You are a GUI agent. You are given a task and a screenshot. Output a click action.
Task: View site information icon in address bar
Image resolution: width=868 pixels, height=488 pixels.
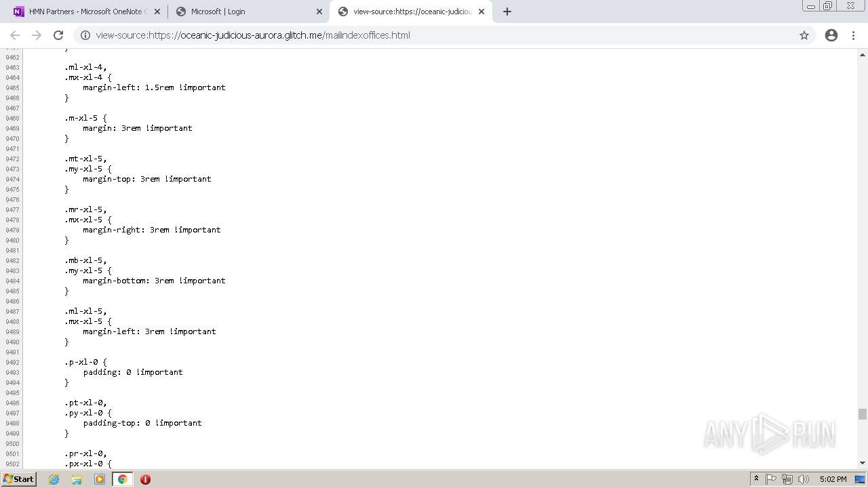(x=85, y=35)
